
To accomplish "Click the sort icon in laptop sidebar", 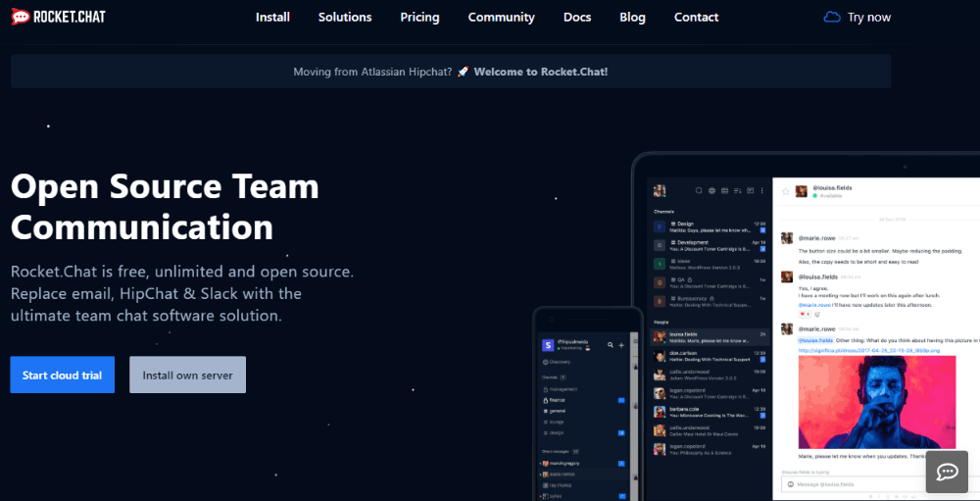I will pyautogui.click(x=738, y=191).
